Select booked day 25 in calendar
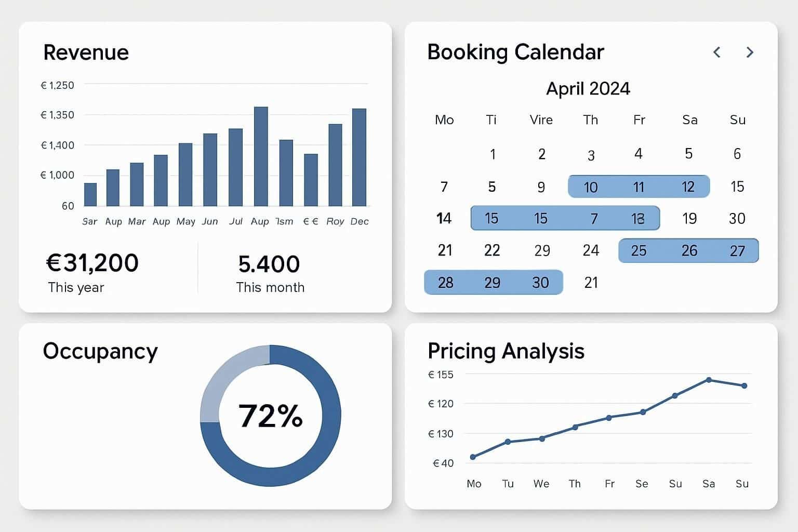This screenshot has height=532, width=798. [639, 251]
